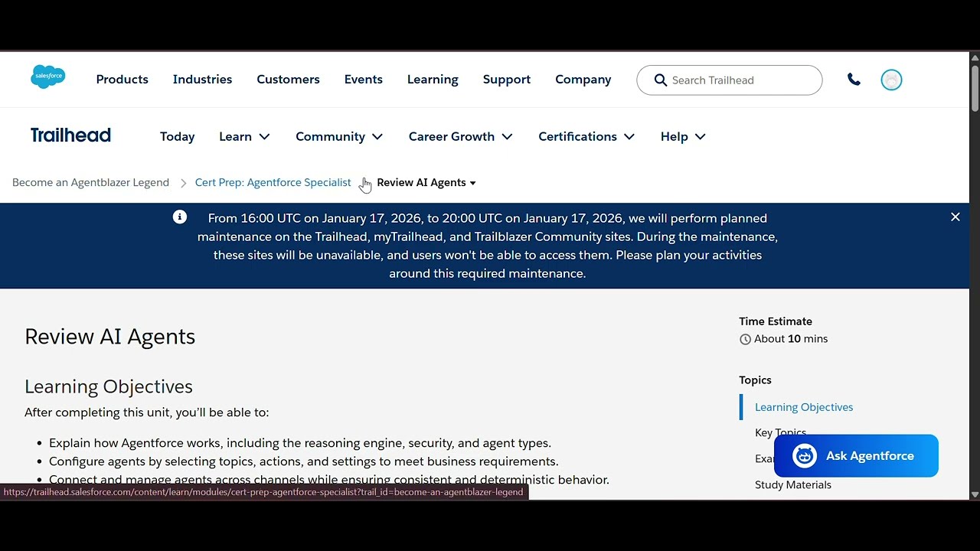Click the Learning Objectives heading
Image resolution: width=980 pixels, height=551 pixels.
pyautogui.click(x=108, y=386)
